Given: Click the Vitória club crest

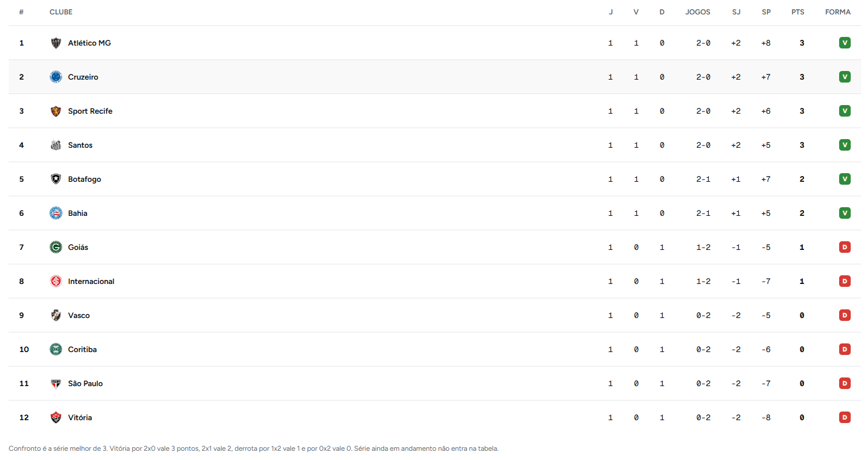Looking at the screenshot, I should click(55, 417).
